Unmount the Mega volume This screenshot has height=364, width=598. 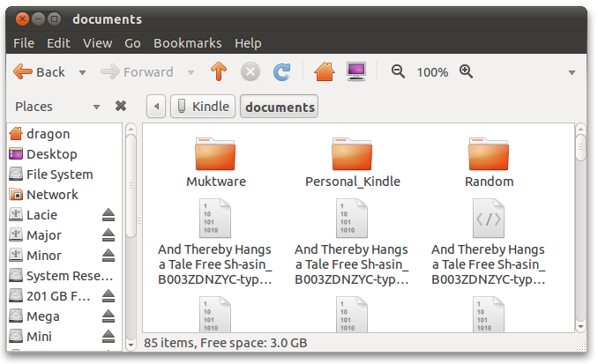click(108, 316)
